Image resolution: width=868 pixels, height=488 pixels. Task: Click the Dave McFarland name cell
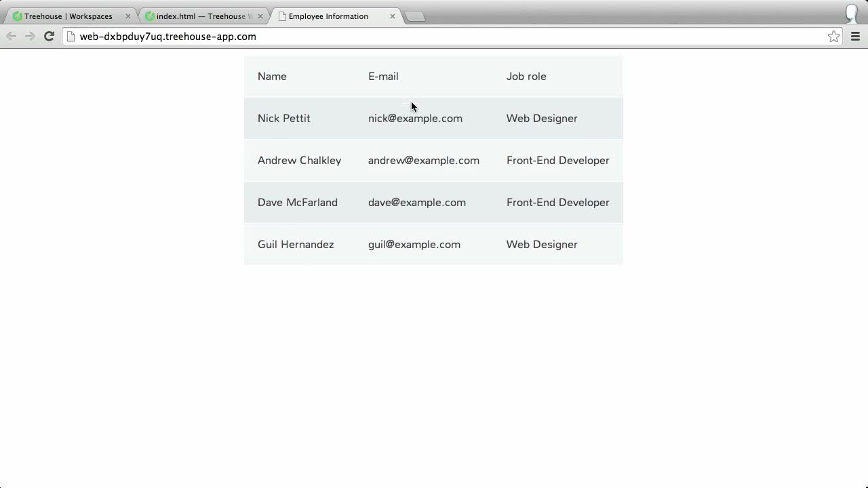tap(298, 203)
